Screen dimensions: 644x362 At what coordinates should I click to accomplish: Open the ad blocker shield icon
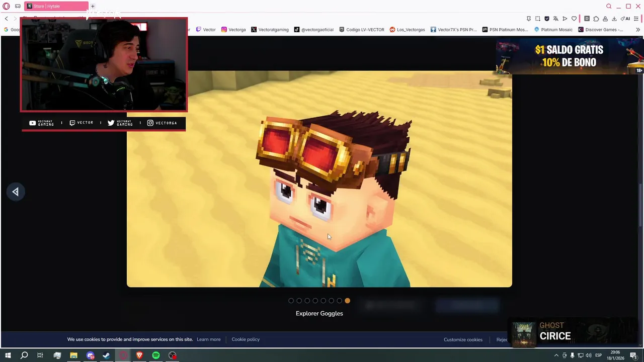pos(546,19)
